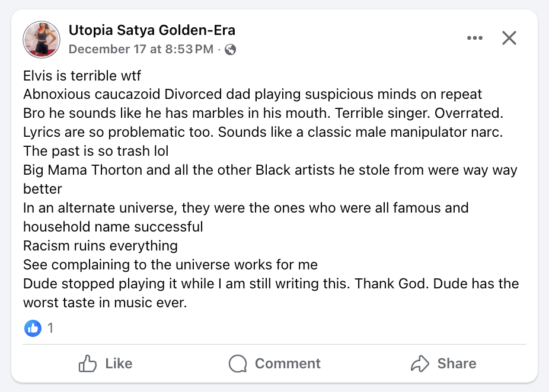Click the "Comment" text label
The width and height of the screenshot is (549, 392).
pyautogui.click(x=288, y=363)
